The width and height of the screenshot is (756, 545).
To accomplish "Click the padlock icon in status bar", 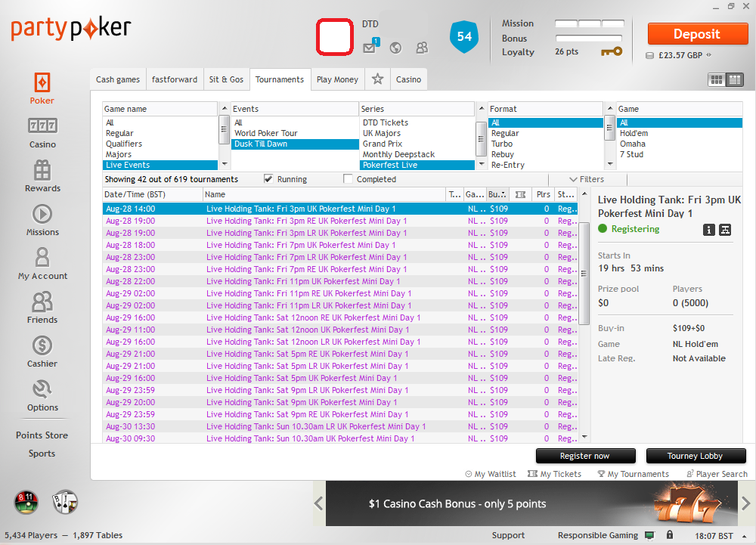I will click(669, 535).
